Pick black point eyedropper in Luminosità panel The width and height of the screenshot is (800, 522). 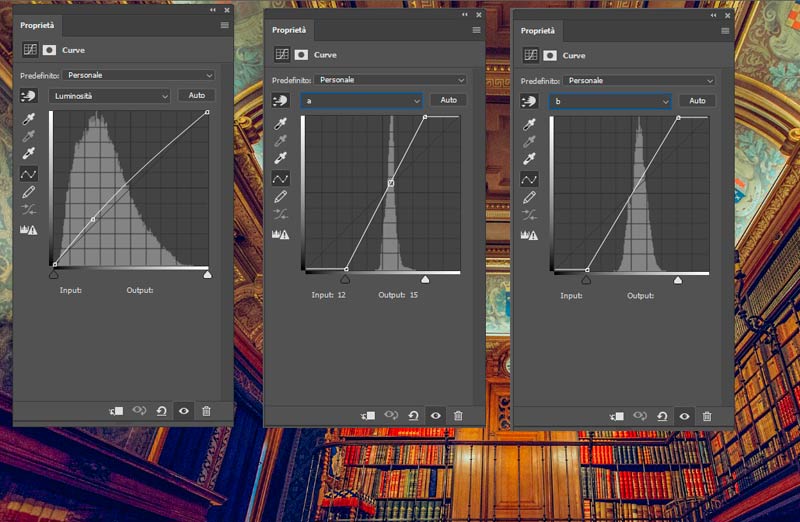[29, 119]
